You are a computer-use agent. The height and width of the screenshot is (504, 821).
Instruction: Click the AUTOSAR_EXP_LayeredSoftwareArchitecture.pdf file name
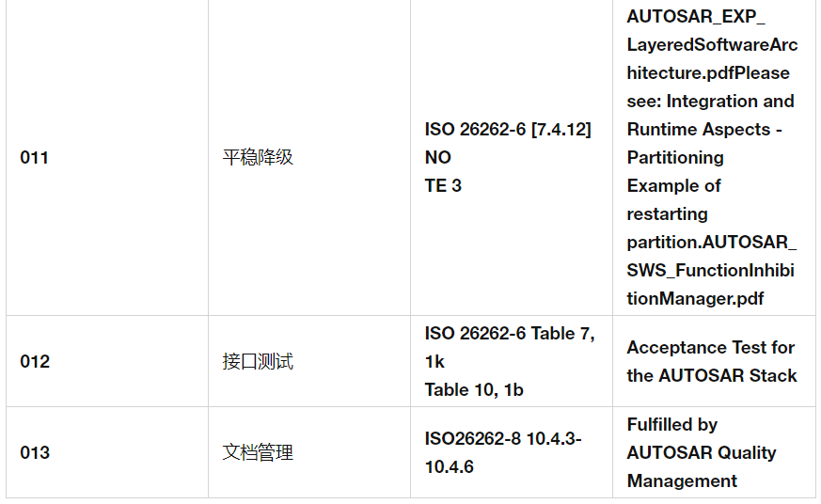pos(711,44)
